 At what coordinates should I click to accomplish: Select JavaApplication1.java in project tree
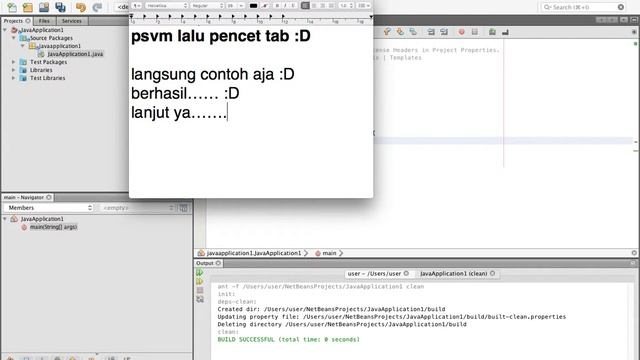(75, 54)
